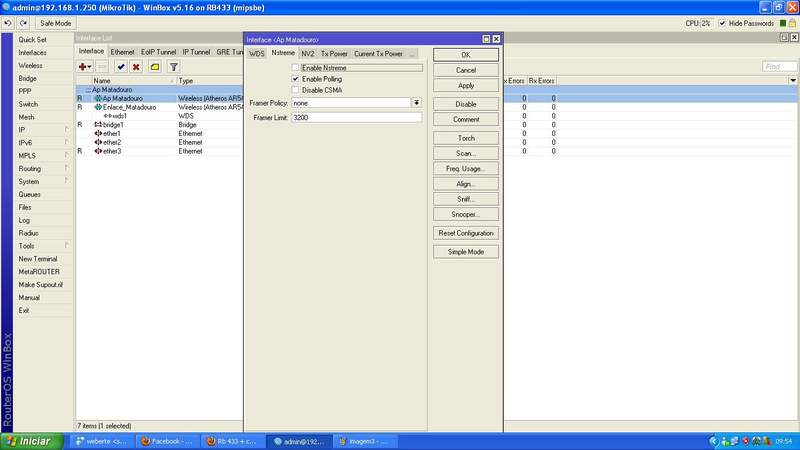Click the Torch button

[466, 138]
